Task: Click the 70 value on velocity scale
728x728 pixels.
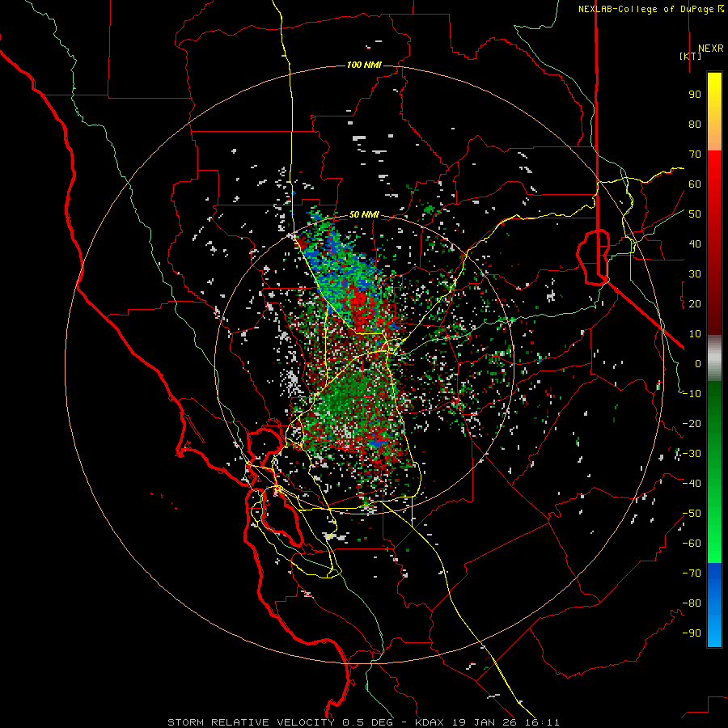Action: click(x=695, y=154)
